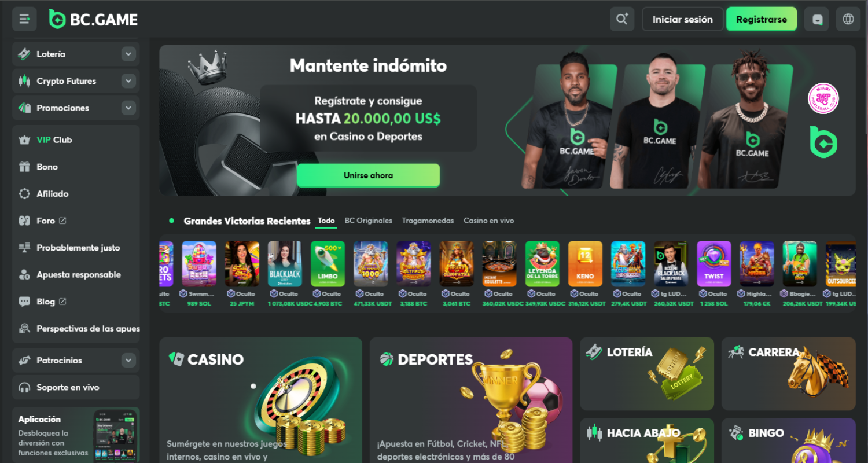Select the Casino en vivo tab

pos(488,221)
